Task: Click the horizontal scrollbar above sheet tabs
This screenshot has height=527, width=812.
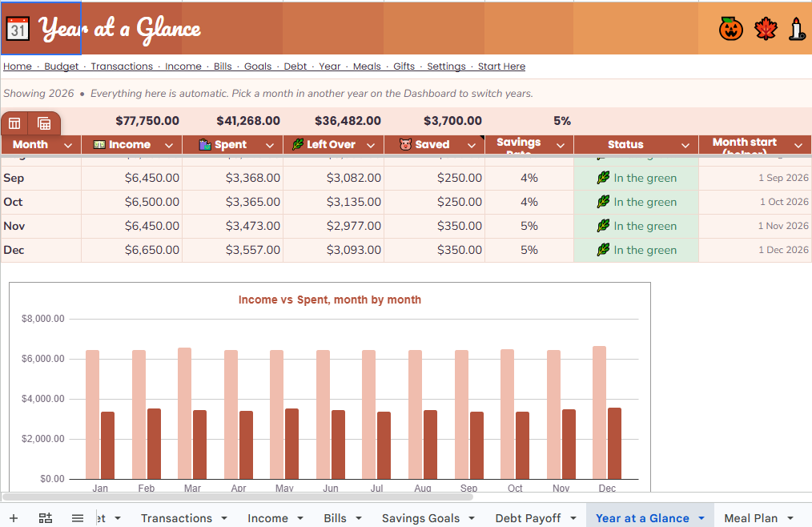Action: coord(238,497)
